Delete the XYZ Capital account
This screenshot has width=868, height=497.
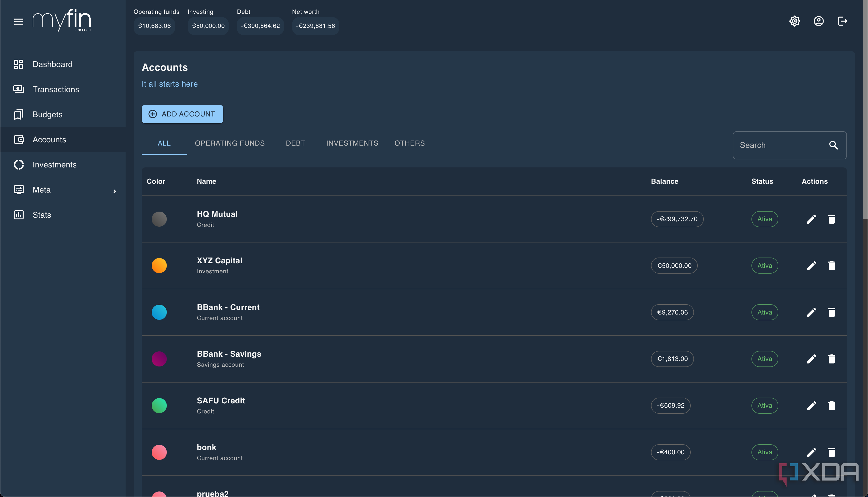coord(832,266)
